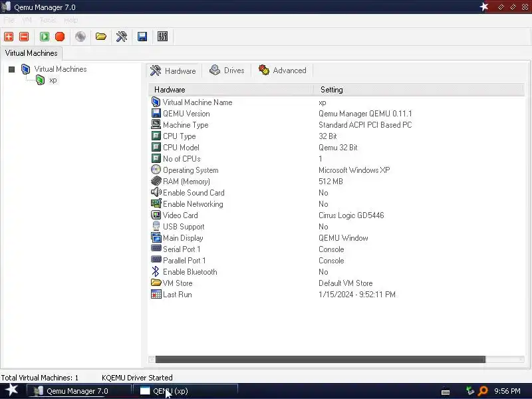The width and height of the screenshot is (532, 399).
Task: Click the wrench and hammer toolbar icon
Action: click(x=122, y=37)
